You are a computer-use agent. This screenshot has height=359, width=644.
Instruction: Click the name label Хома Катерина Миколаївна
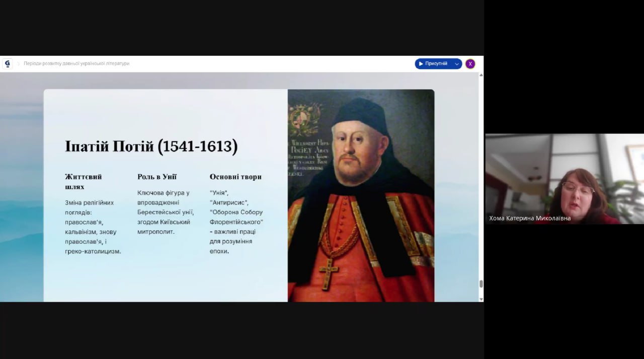click(x=530, y=219)
